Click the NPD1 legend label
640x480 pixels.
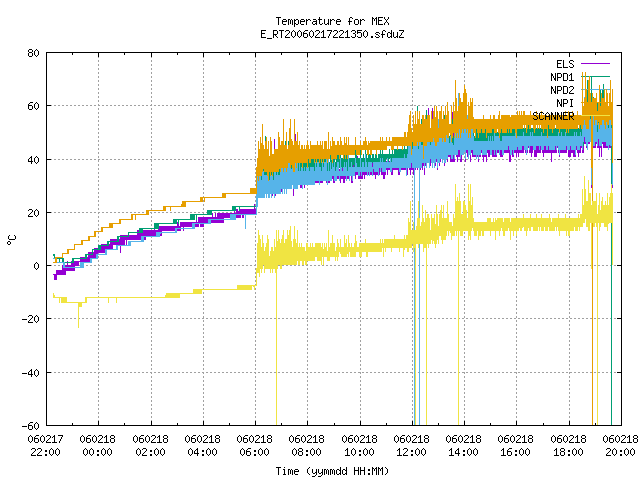562,77
